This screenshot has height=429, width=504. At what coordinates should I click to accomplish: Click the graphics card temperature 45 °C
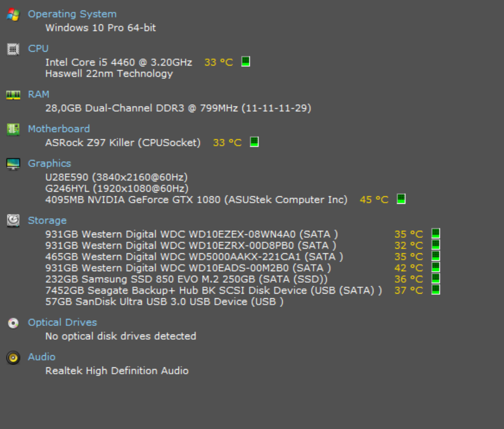pos(374,200)
